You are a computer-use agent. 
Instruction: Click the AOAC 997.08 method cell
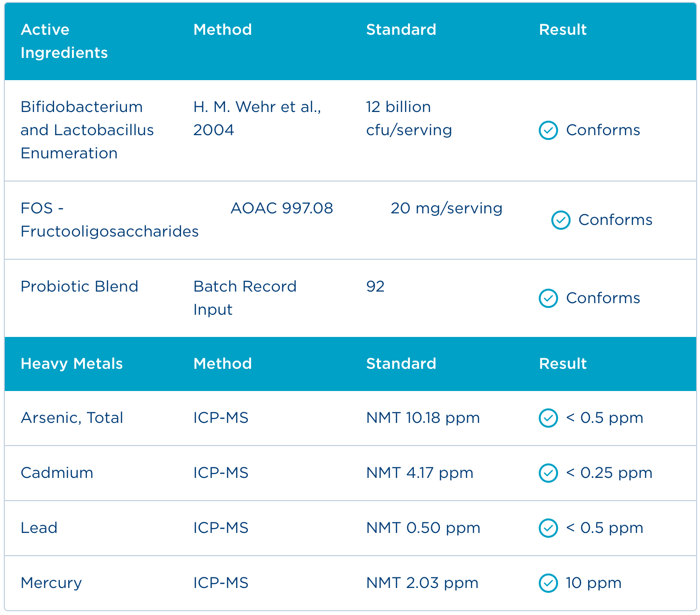[x=281, y=209]
